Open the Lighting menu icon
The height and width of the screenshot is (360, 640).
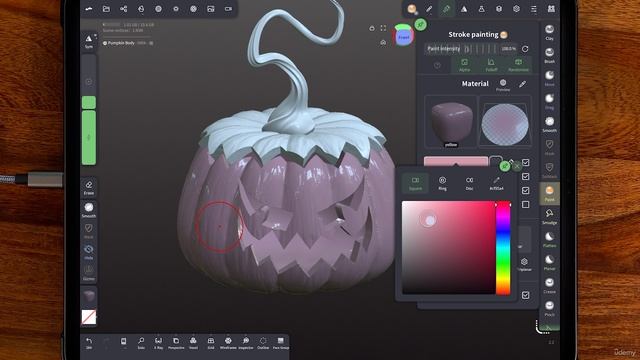coord(176,9)
